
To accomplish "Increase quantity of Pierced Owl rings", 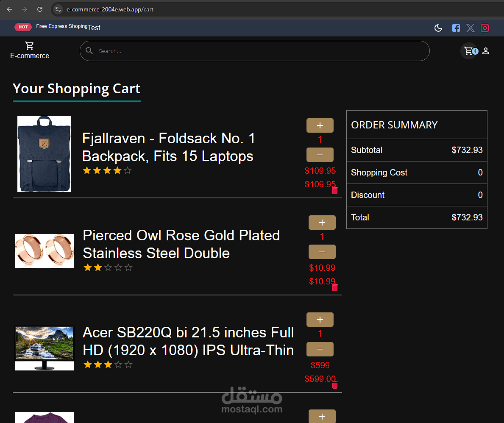I will coord(322,223).
